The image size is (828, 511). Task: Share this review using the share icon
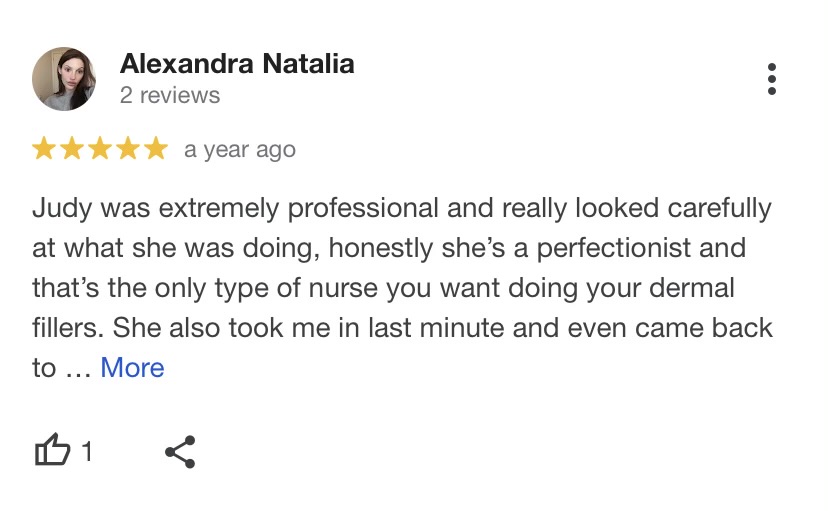pos(180,452)
